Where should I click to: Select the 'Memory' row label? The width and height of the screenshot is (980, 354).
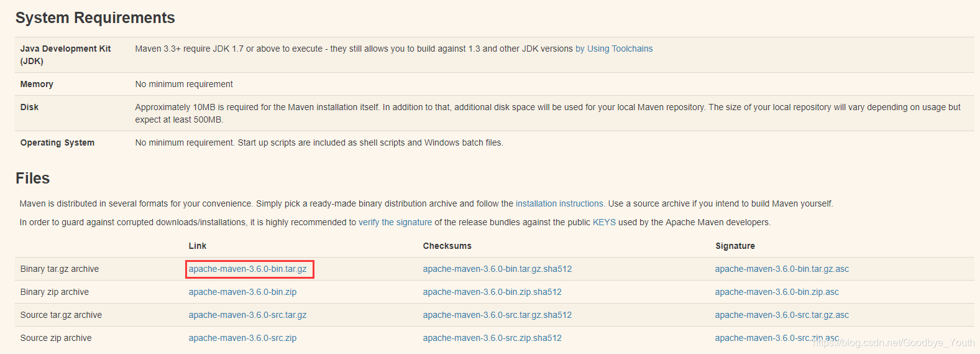click(x=37, y=84)
